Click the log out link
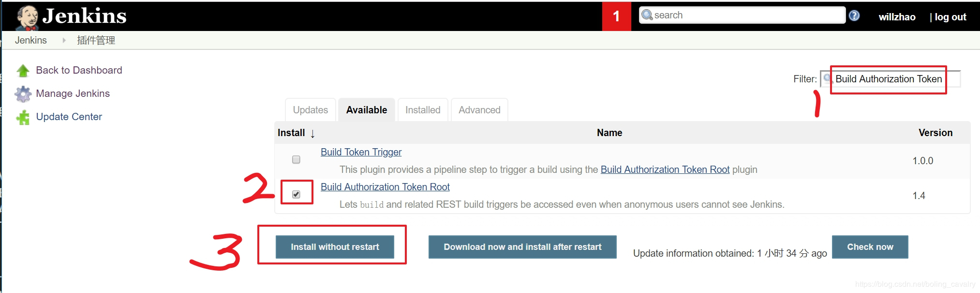 coord(950,17)
